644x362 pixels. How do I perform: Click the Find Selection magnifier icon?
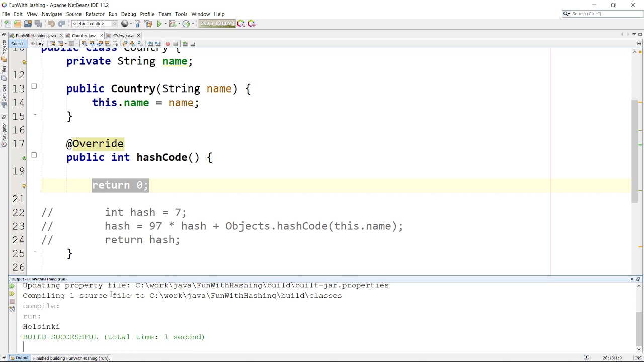(84, 44)
